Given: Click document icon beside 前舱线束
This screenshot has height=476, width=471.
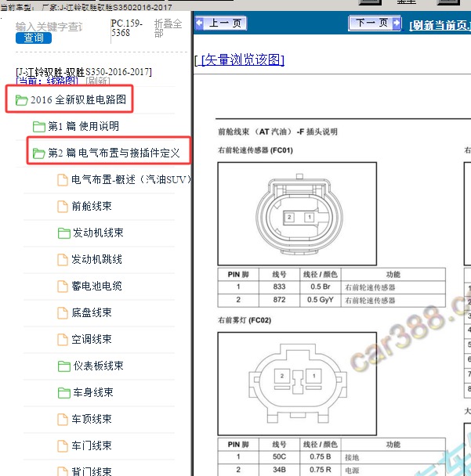Looking at the screenshot, I should [x=63, y=207].
